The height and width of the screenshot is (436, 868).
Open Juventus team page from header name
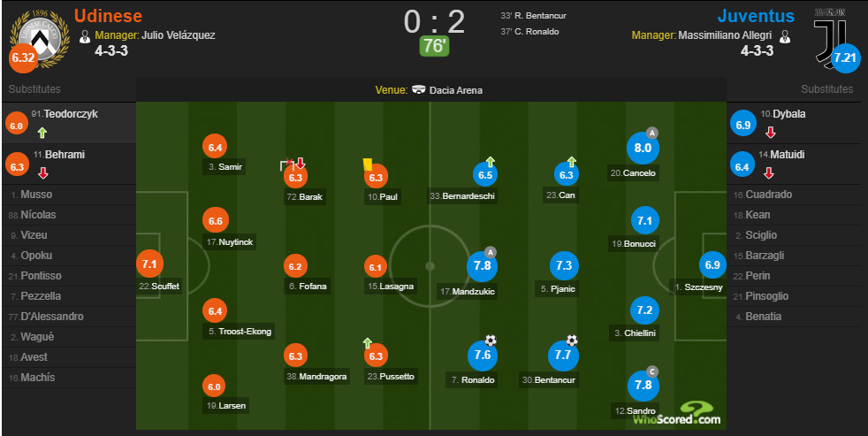tap(756, 16)
